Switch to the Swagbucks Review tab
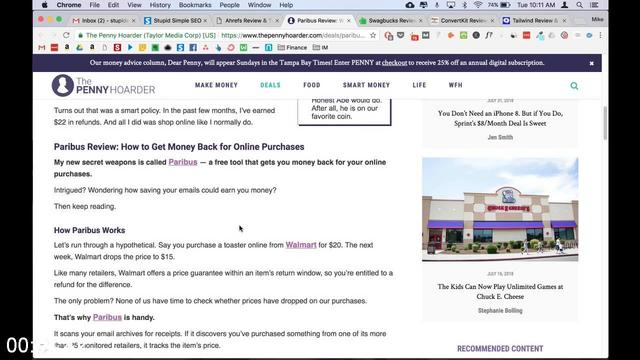Screen dimensions: 640x360 pyautogui.click(x=390, y=20)
